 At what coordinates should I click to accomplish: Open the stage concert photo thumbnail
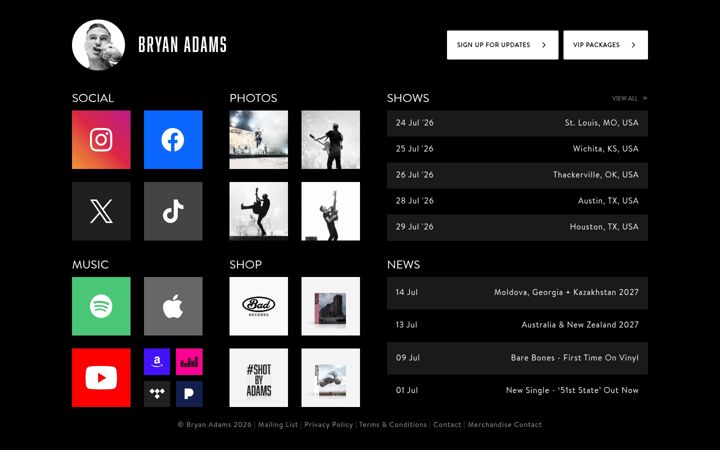pyautogui.click(x=259, y=140)
